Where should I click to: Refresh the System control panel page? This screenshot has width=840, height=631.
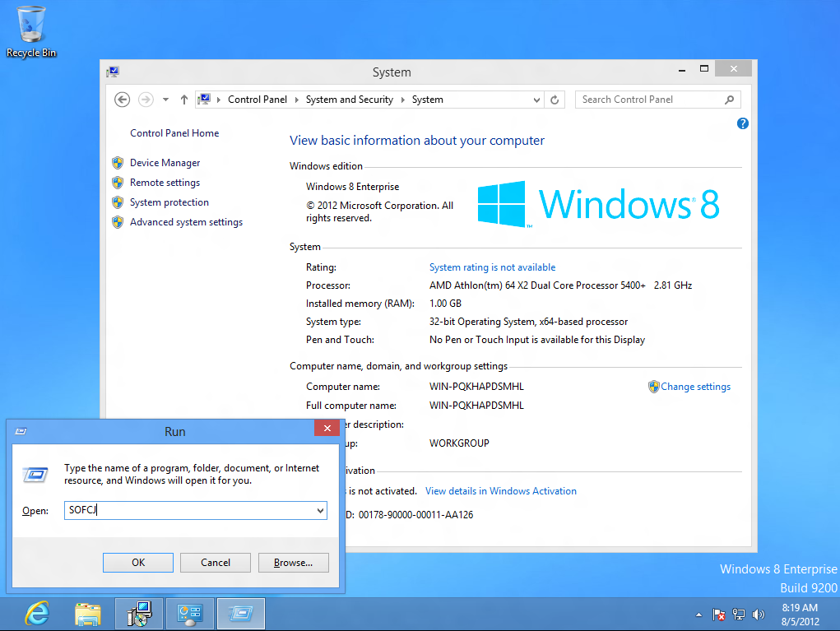click(555, 100)
